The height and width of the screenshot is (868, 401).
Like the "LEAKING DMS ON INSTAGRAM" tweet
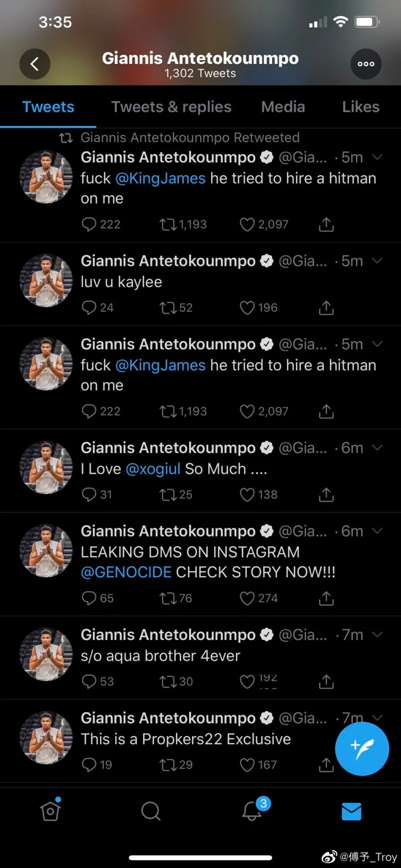pos(247,598)
